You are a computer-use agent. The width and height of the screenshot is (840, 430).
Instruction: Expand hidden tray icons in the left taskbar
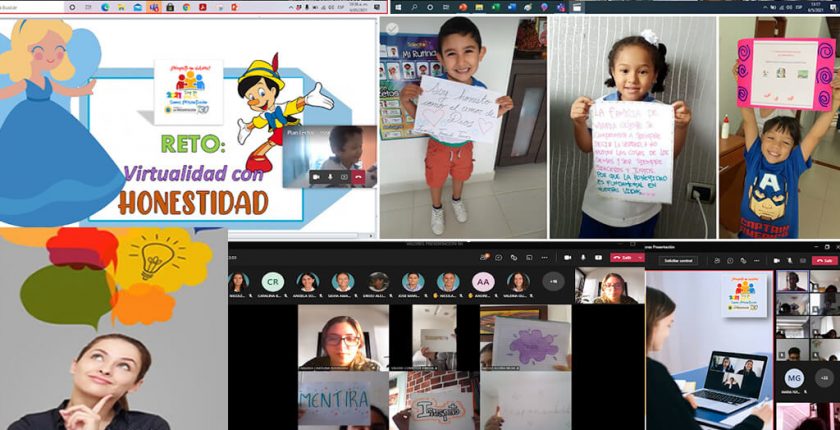tap(291, 7)
